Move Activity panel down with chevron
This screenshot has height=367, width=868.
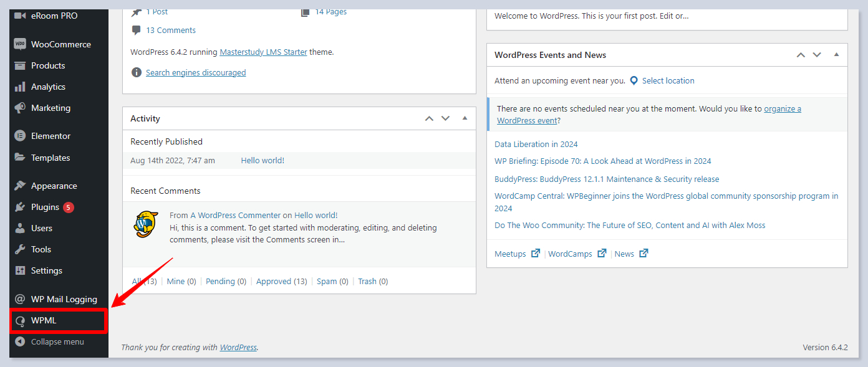tap(445, 118)
